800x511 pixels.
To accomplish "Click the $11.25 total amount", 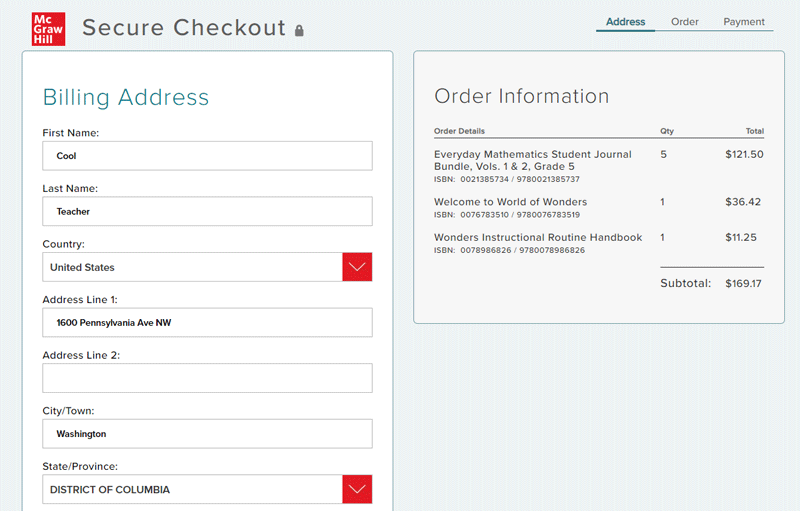I will [x=741, y=237].
